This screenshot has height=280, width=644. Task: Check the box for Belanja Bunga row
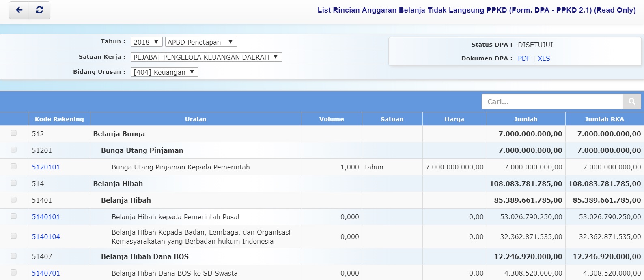click(x=13, y=133)
